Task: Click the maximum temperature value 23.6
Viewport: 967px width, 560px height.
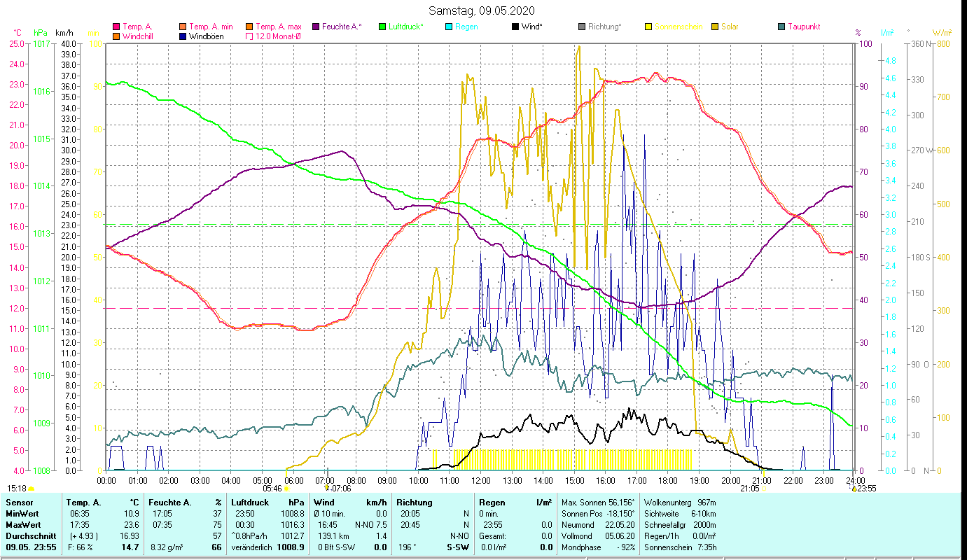Action: (x=131, y=524)
